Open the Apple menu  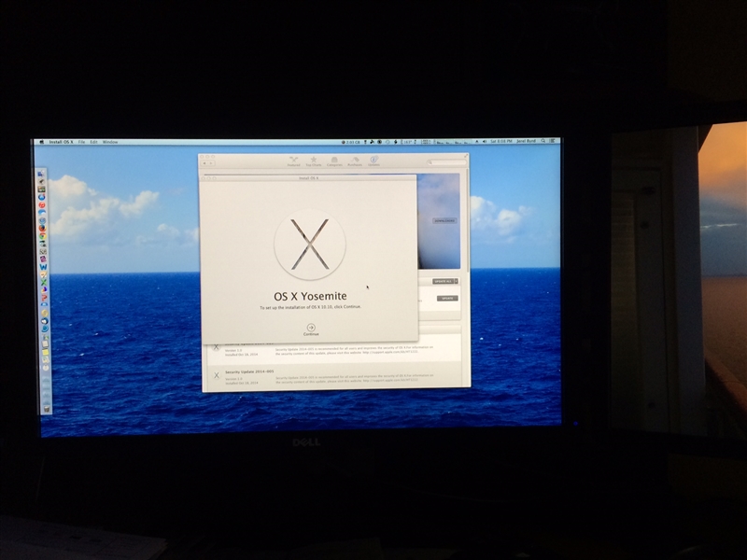pyautogui.click(x=41, y=142)
